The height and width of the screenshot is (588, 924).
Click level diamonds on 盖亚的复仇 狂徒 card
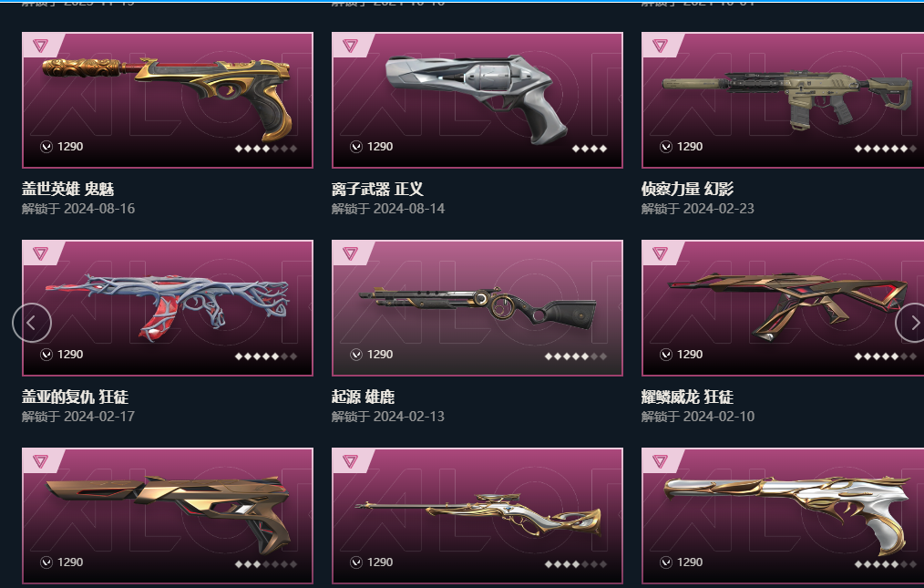[266, 356]
